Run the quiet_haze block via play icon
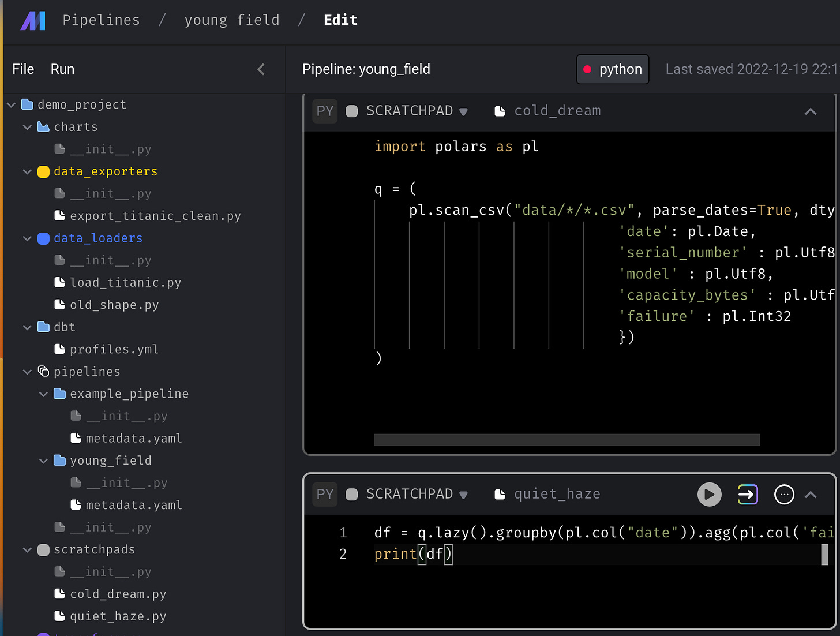The height and width of the screenshot is (636, 840). tap(710, 495)
